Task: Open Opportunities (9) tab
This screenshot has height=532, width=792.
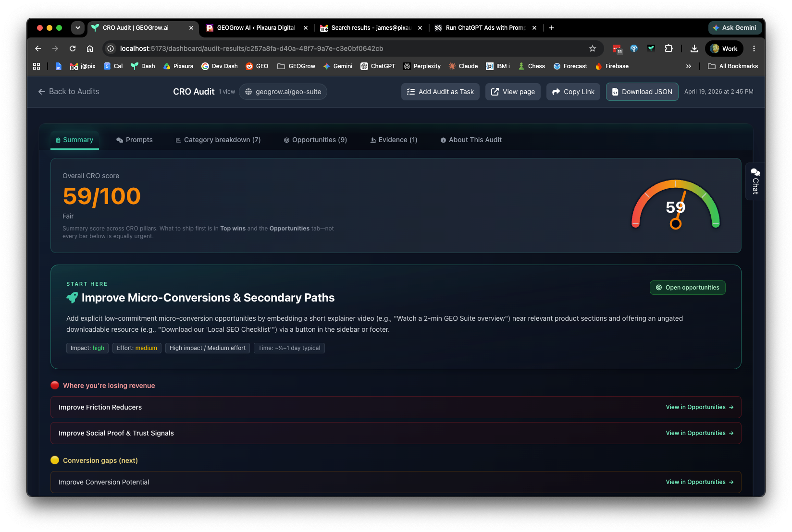Action: [315, 140]
